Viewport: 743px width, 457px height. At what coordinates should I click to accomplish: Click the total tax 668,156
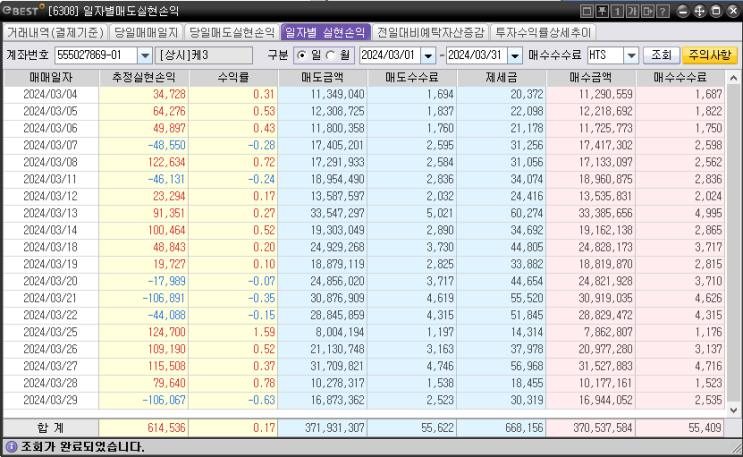click(x=525, y=428)
